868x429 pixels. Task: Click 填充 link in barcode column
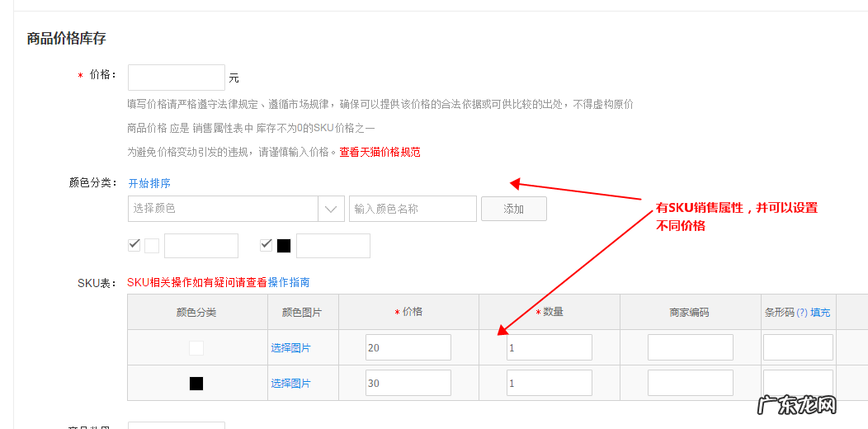[820, 313]
